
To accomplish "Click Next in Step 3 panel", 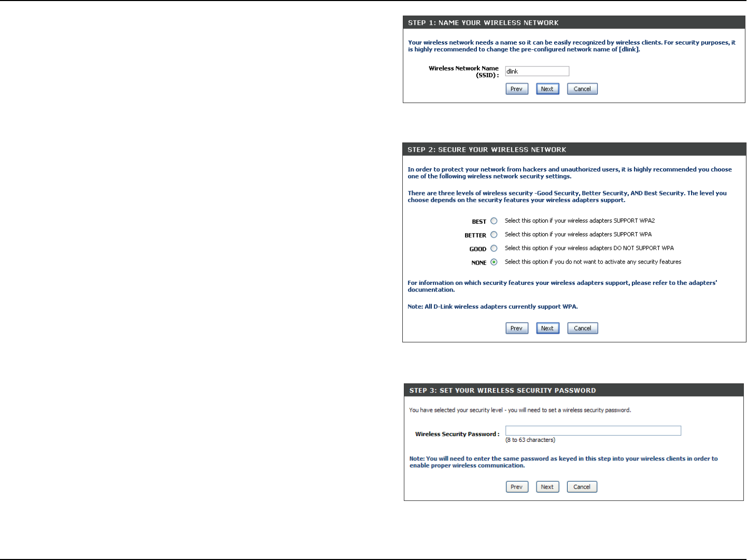I will [547, 487].
